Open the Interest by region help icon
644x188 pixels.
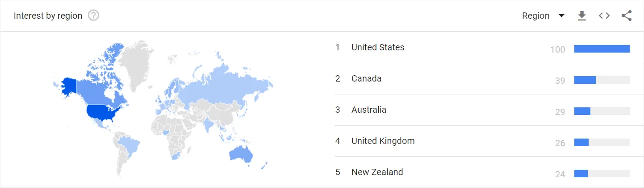click(x=93, y=16)
